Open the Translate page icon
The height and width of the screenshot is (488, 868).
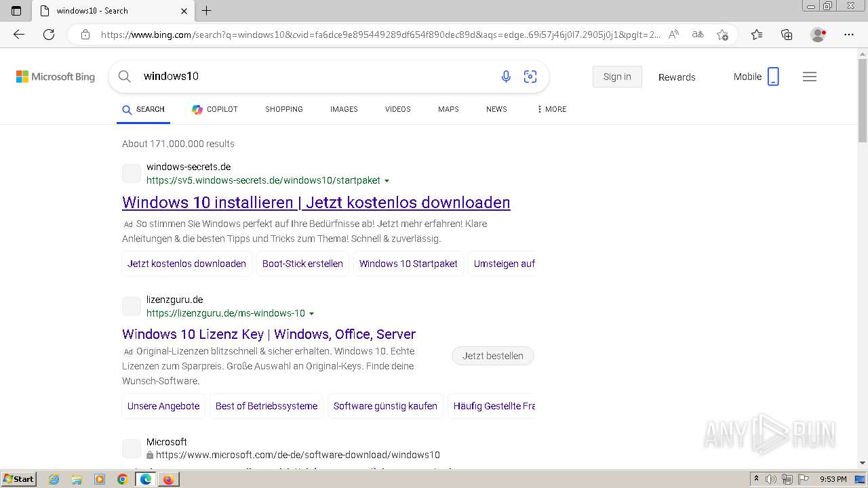(698, 35)
